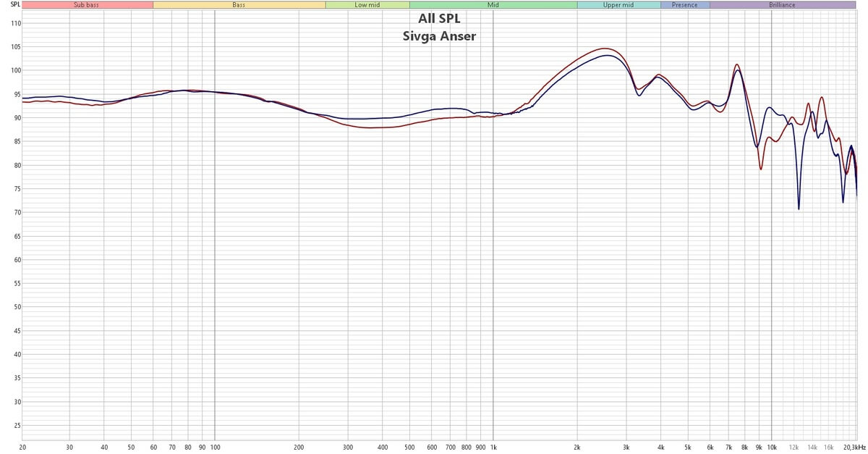Select the Mid band label
The image size is (868, 454).
pyautogui.click(x=493, y=5)
